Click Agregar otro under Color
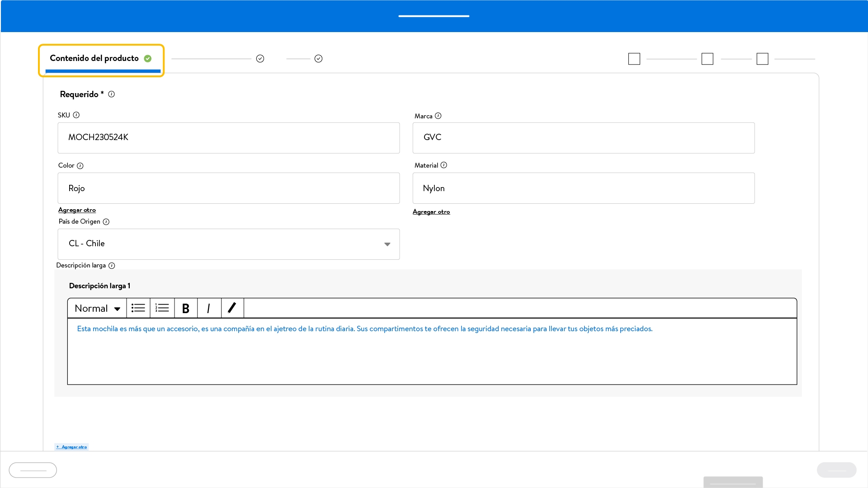 [x=77, y=210]
